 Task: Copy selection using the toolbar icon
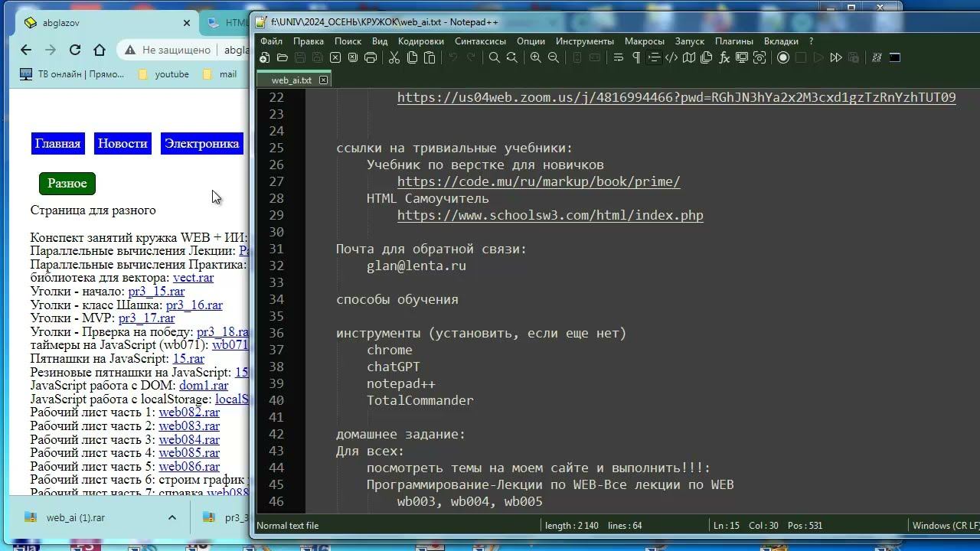(412, 57)
